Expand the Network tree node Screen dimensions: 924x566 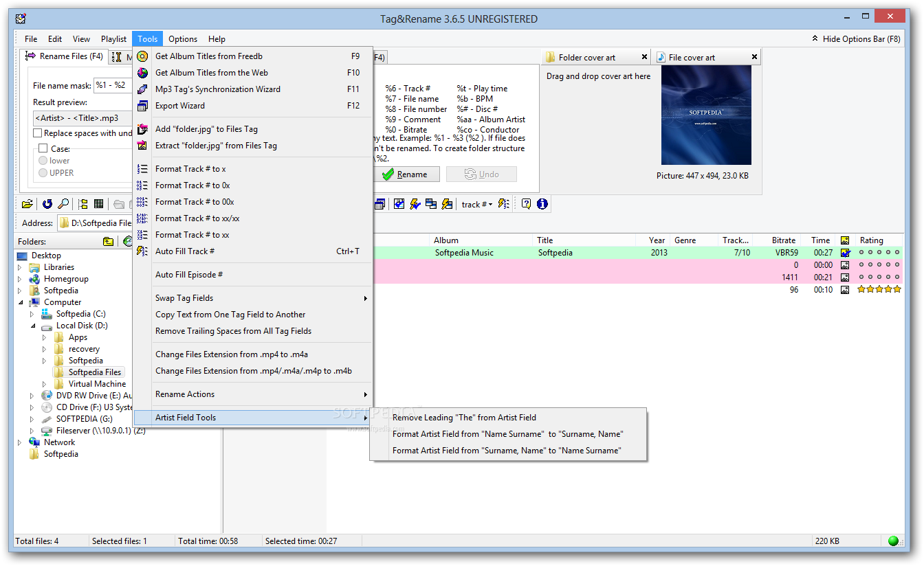pyautogui.click(x=20, y=442)
